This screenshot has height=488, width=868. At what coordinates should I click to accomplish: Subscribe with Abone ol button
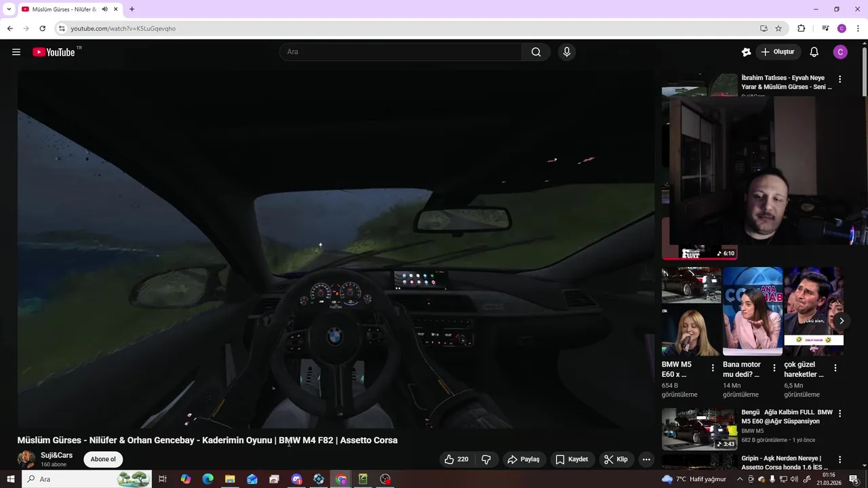(103, 460)
